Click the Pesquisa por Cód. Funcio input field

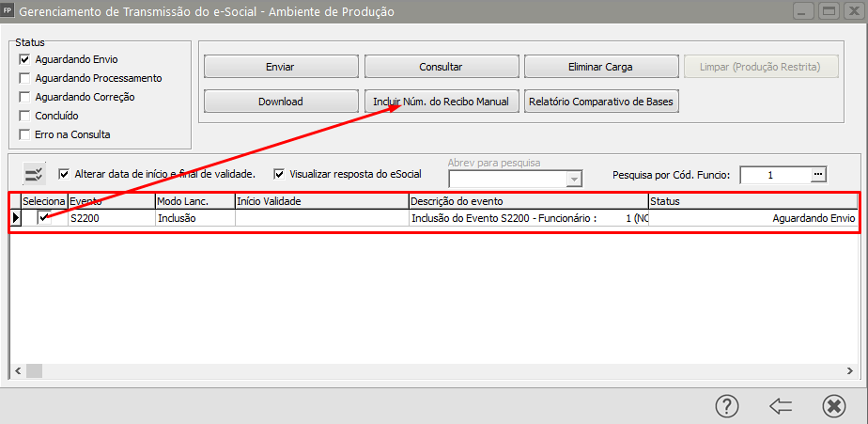pyautogui.click(x=773, y=174)
